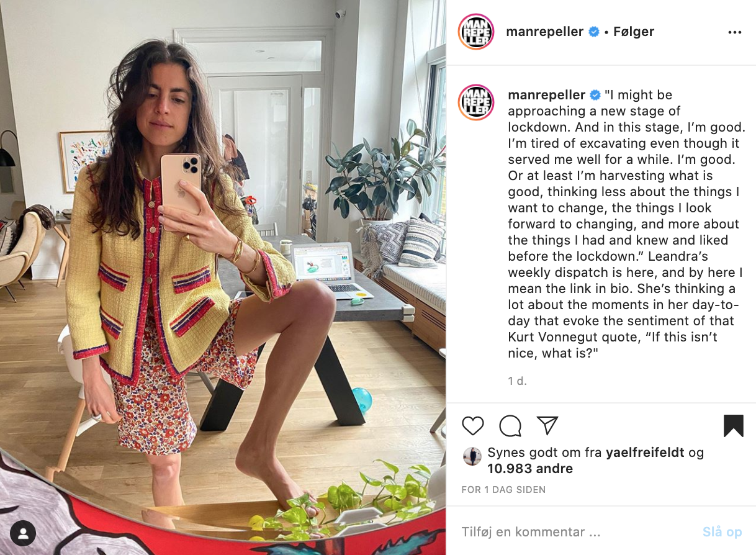This screenshot has width=756, height=555.
Task: Toggle the saved bookmark icon
Action: [734, 426]
